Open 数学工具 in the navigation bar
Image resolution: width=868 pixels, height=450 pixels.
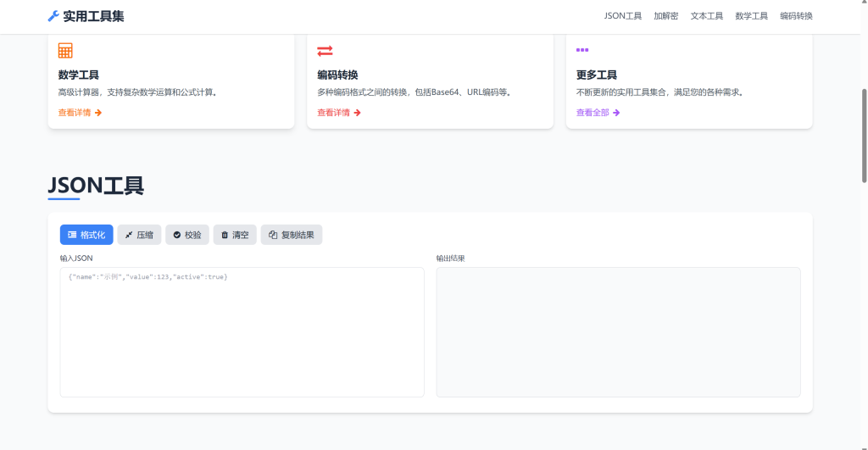pos(752,16)
